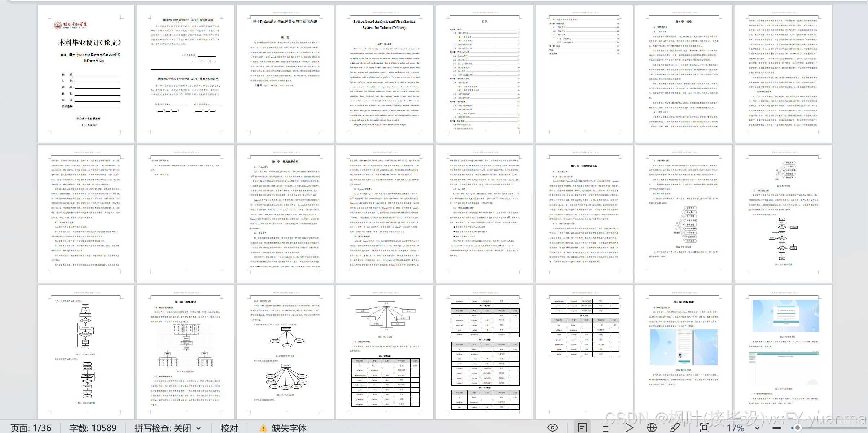Switch to outline view icon
The height and width of the screenshot is (433, 868).
coord(605,428)
